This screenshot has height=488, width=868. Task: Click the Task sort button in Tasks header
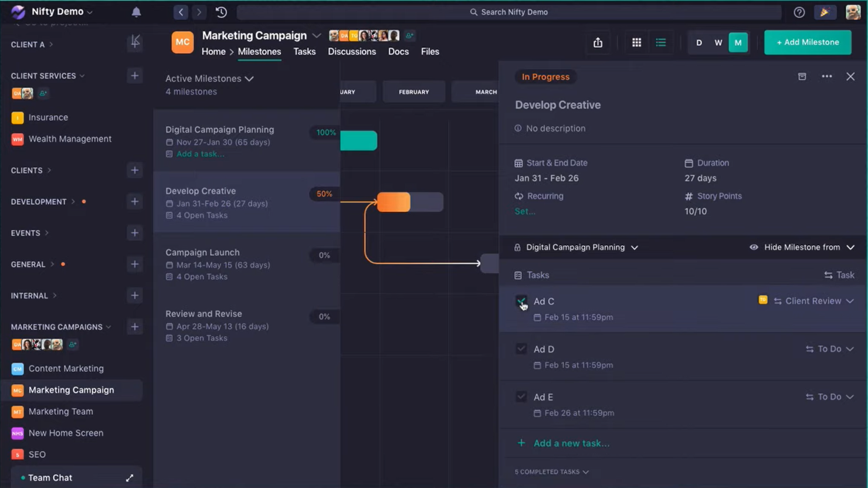pyautogui.click(x=839, y=275)
